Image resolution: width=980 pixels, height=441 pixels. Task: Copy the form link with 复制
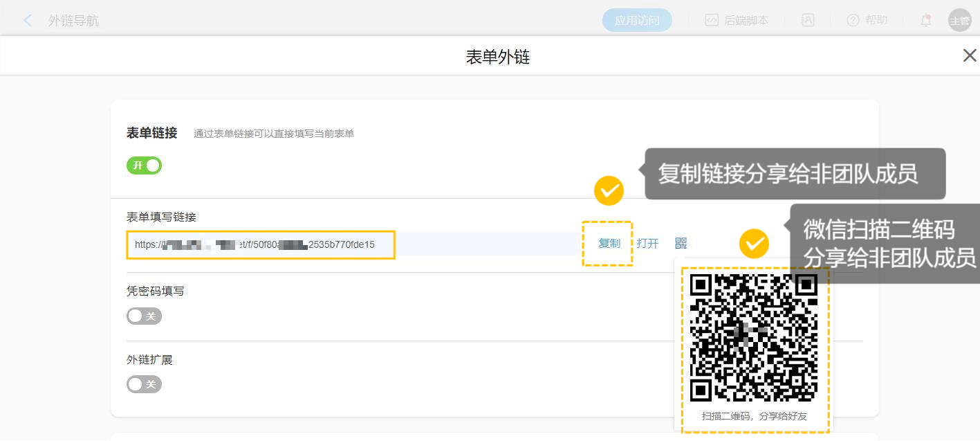tap(609, 244)
